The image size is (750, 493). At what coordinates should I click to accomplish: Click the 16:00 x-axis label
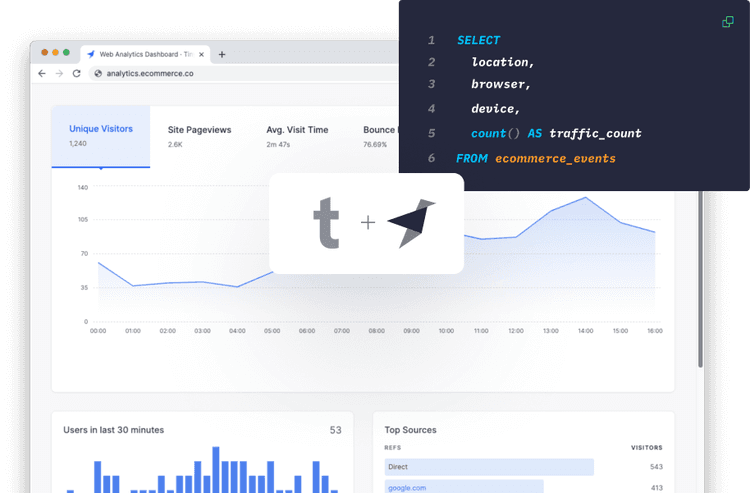655,331
